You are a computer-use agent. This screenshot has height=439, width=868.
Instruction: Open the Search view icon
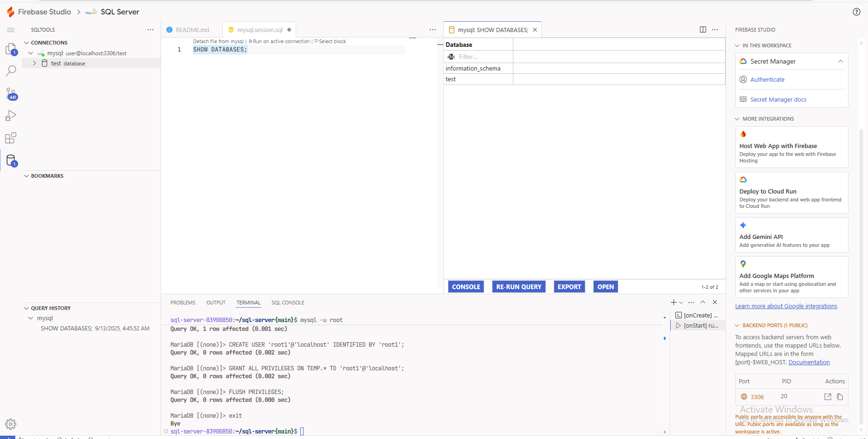pyautogui.click(x=11, y=71)
